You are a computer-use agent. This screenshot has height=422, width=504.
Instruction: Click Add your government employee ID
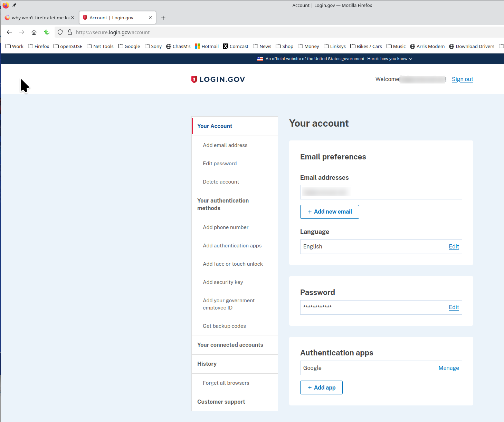click(x=229, y=304)
